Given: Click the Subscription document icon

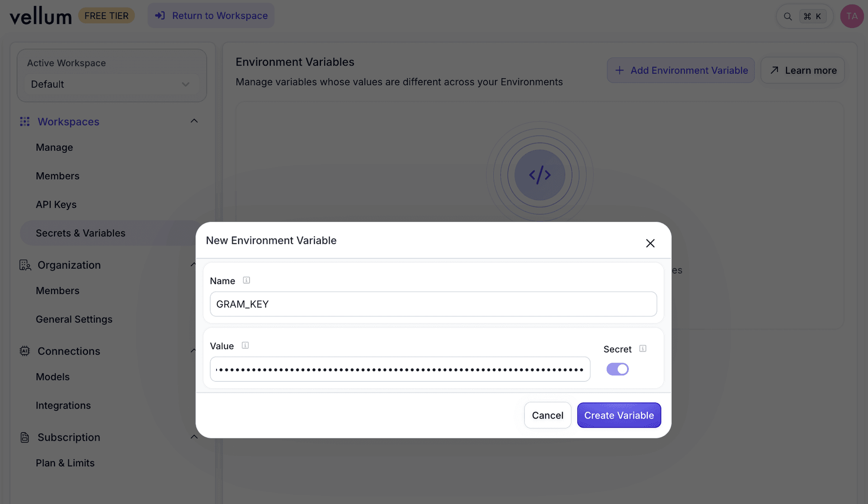Looking at the screenshot, I should [x=25, y=437].
